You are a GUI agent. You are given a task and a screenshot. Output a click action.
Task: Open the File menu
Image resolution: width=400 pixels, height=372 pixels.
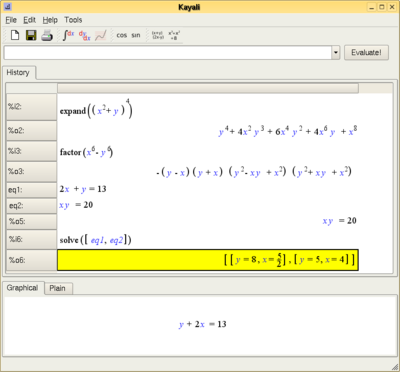11,20
